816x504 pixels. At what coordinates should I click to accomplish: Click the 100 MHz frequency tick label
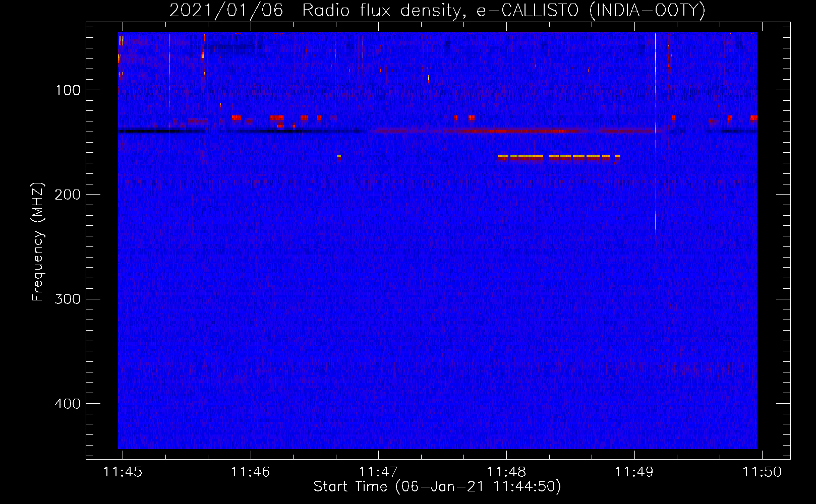point(68,90)
